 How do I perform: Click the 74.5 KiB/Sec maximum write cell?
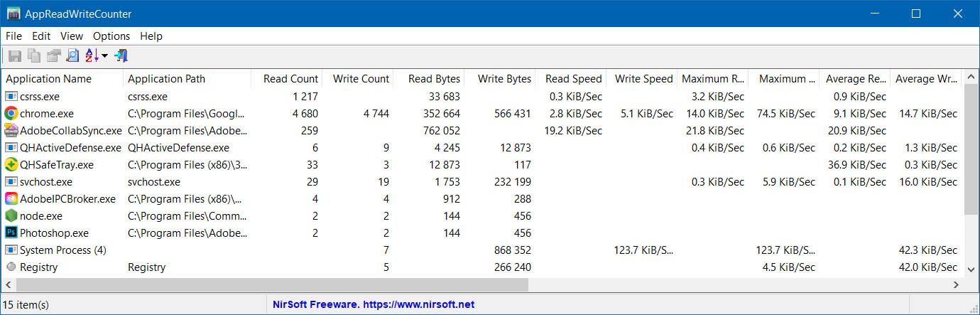(x=786, y=113)
